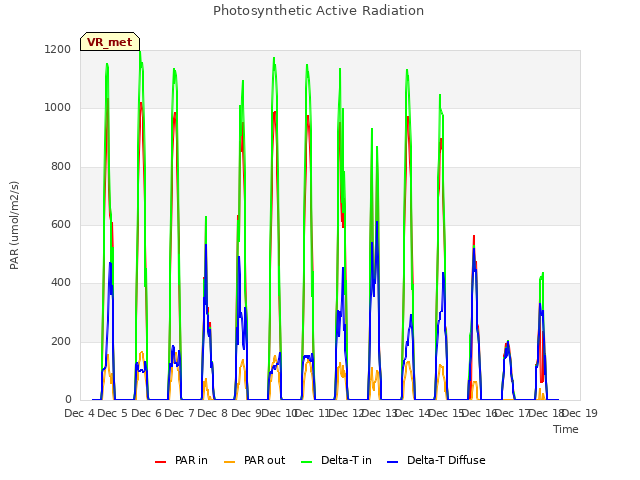Click the 0 y-axis tick label
The image size is (640, 480).
pyautogui.click(x=68, y=400)
